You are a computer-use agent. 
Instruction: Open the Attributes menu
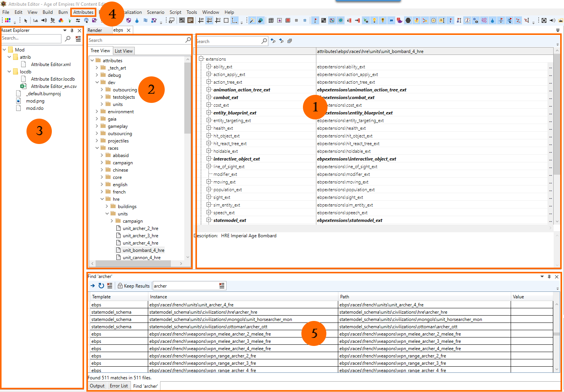coord(83,12)
